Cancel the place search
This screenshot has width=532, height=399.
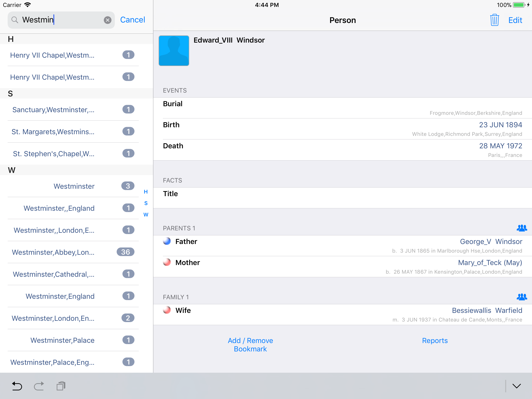click(x=133, y=20)
